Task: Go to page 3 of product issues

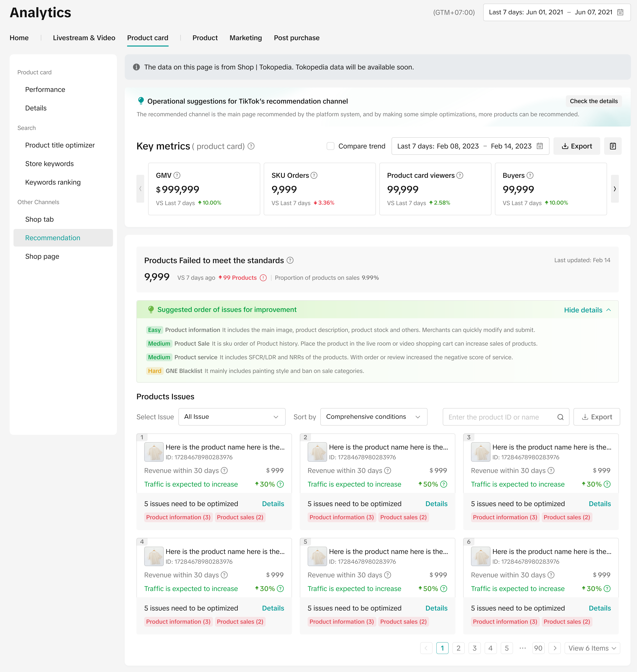Action: point(474,648)
